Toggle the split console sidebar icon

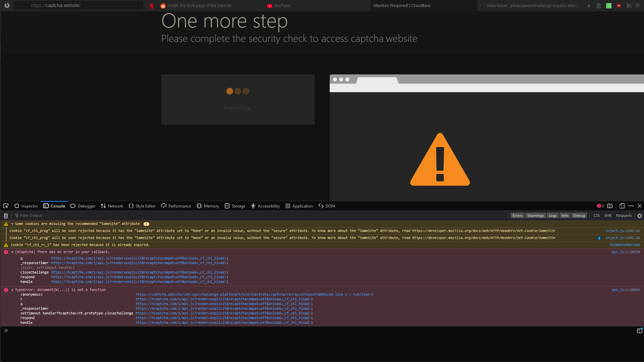coord(640,330)
